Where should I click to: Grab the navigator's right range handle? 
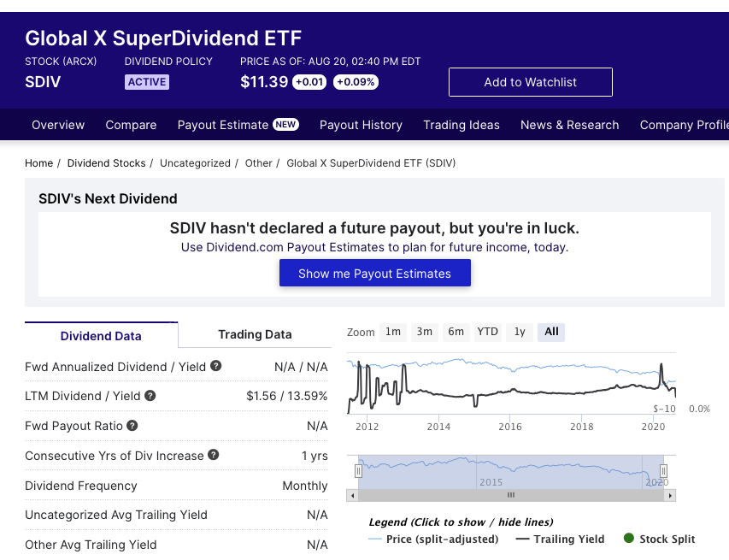(x=664, y=471)
